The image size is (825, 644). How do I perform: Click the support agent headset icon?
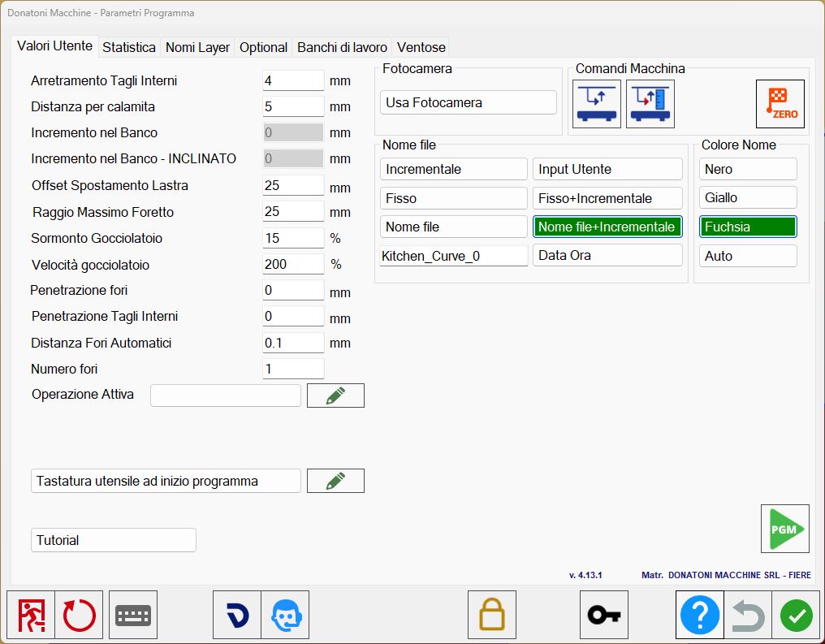285,615
